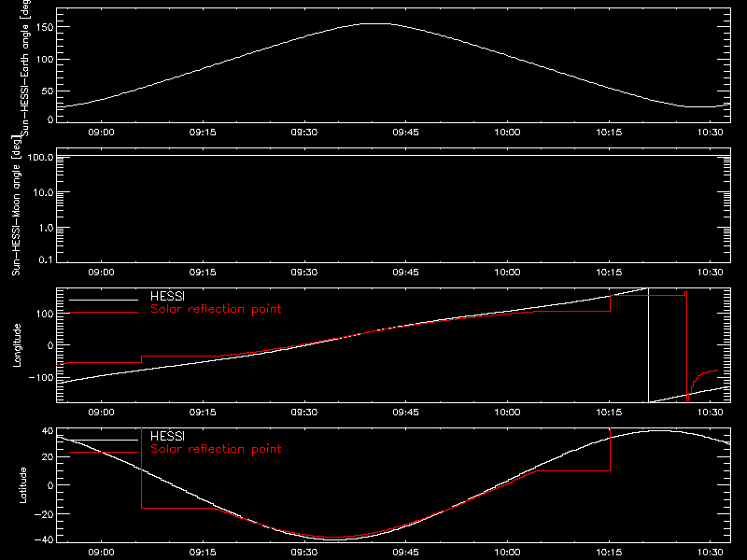Viewport: 747px width, 560px height.
Task: Click the red legend line in Latitude plot
Action: pos(104,452)
